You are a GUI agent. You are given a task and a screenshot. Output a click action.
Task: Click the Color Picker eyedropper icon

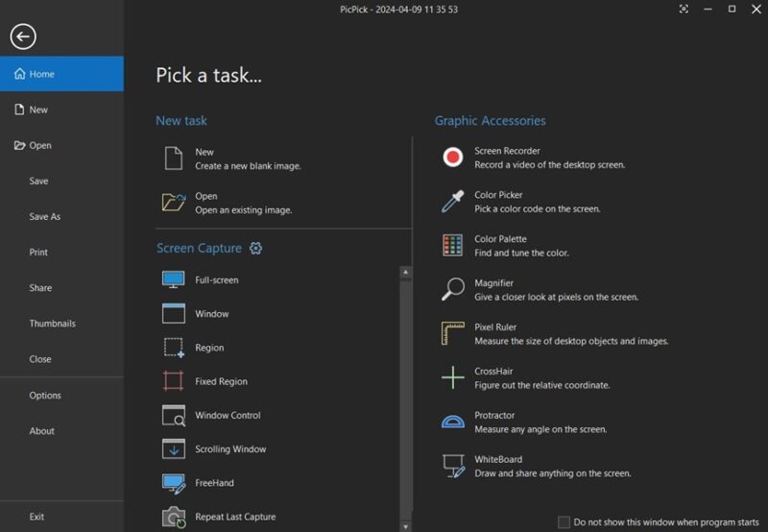[452, 202]
